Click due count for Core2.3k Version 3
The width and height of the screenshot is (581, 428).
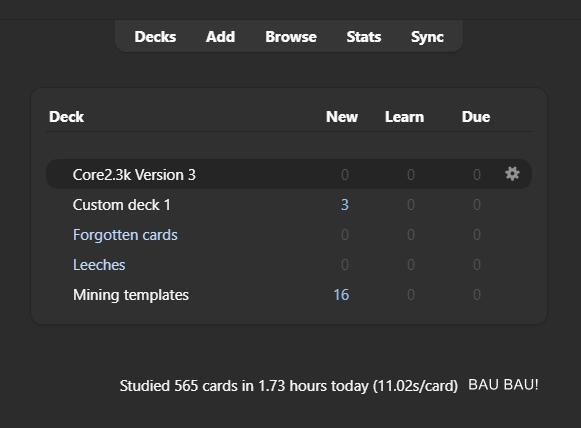coord(477,175)
